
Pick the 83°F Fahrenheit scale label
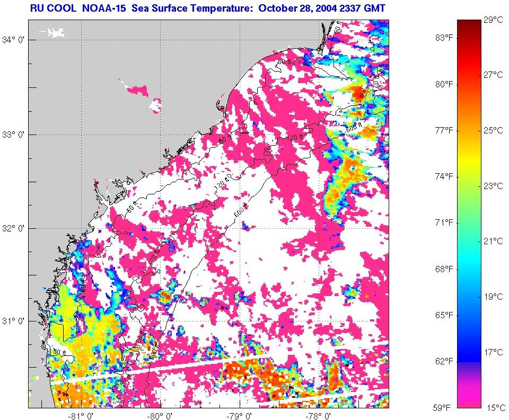click(444, 38)
